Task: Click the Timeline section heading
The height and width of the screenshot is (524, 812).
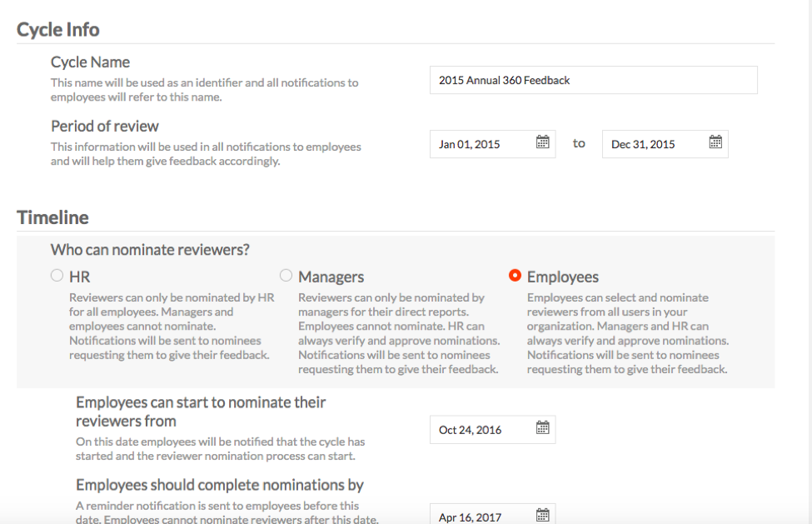Action: [x=52, y=217]
